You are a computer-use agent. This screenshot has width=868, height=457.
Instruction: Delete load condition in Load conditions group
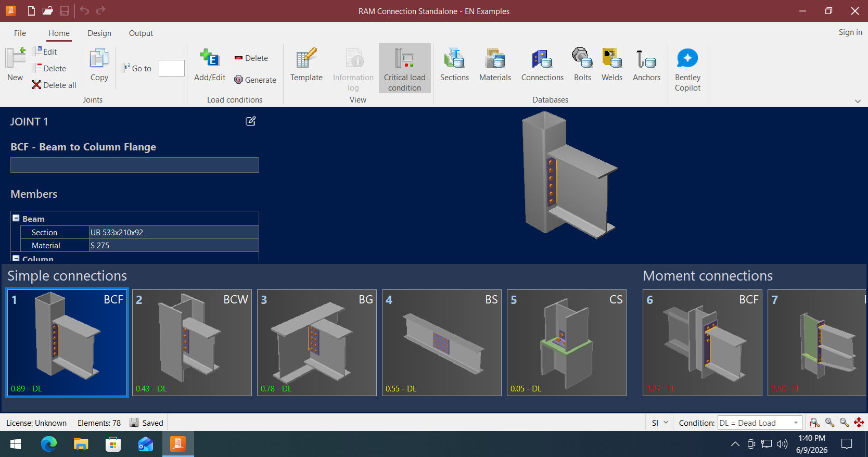tap(251, 58)
